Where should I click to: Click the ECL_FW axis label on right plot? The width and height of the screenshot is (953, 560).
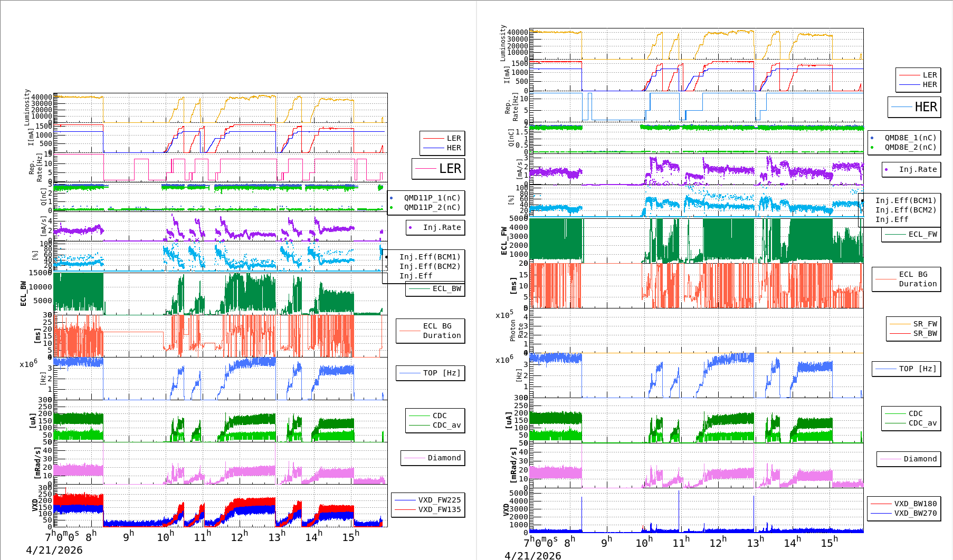504,240
